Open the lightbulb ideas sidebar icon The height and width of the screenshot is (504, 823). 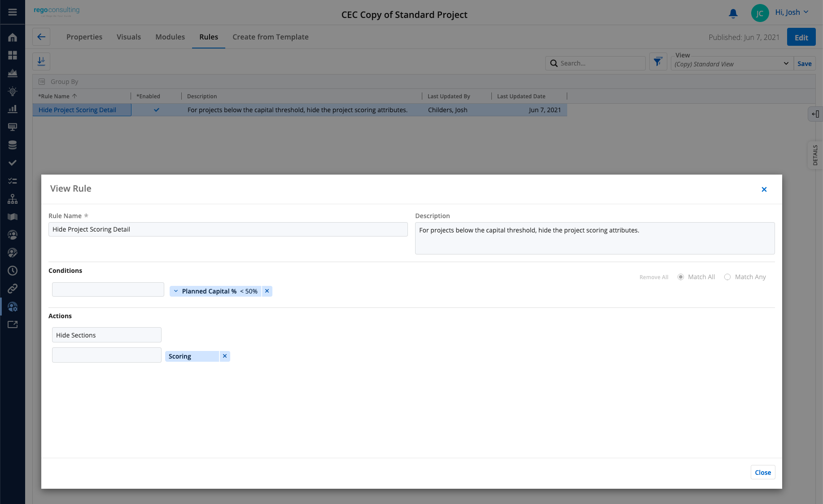pyautogui.click(x=13, y=91)
